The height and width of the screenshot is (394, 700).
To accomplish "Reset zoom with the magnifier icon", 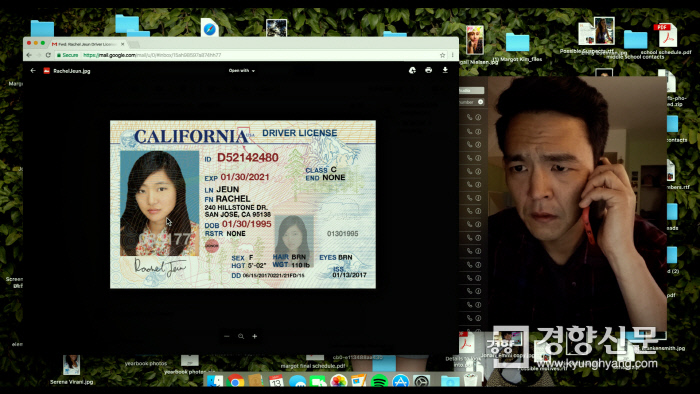I will 241,336.
